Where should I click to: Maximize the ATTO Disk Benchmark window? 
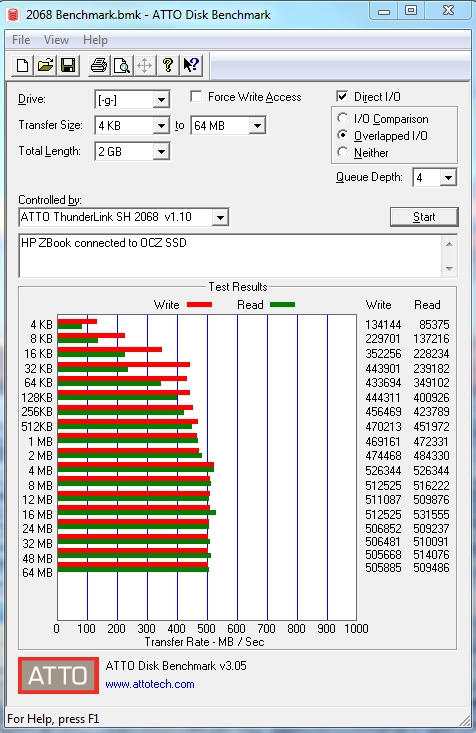click(x=411, y=11)
